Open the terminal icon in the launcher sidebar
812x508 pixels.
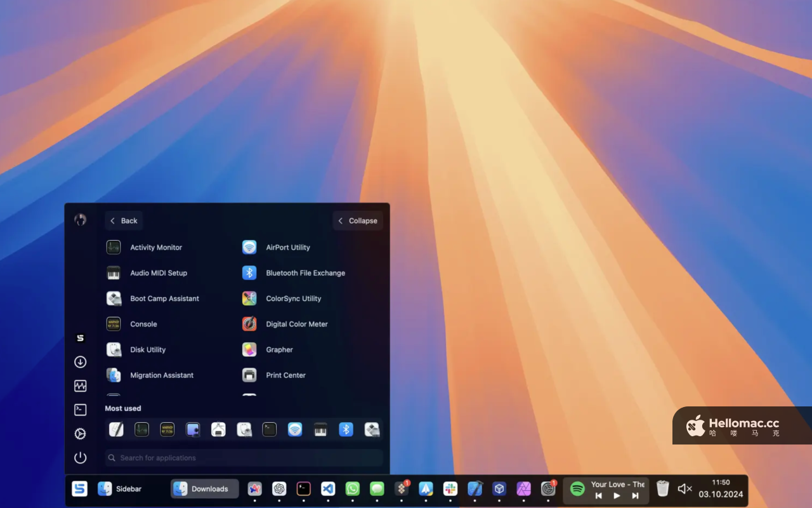(x=80, y=410)
